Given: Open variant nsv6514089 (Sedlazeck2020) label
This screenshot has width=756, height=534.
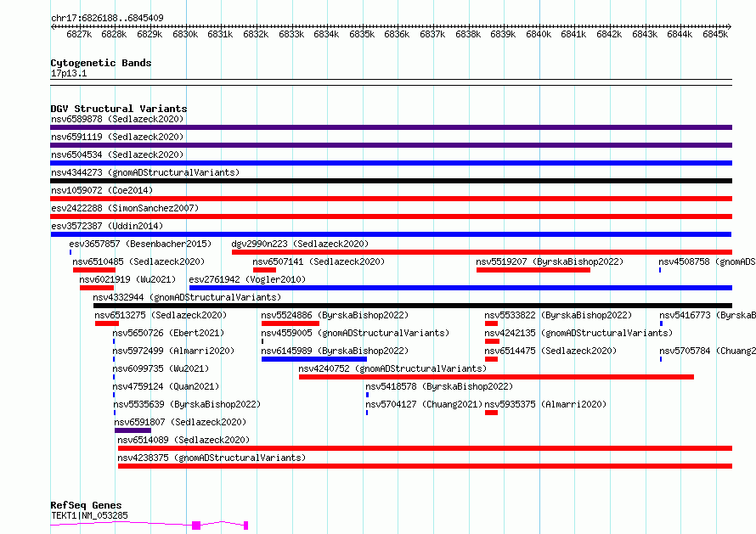Looking at the screenshot, I should coord(183,440).
